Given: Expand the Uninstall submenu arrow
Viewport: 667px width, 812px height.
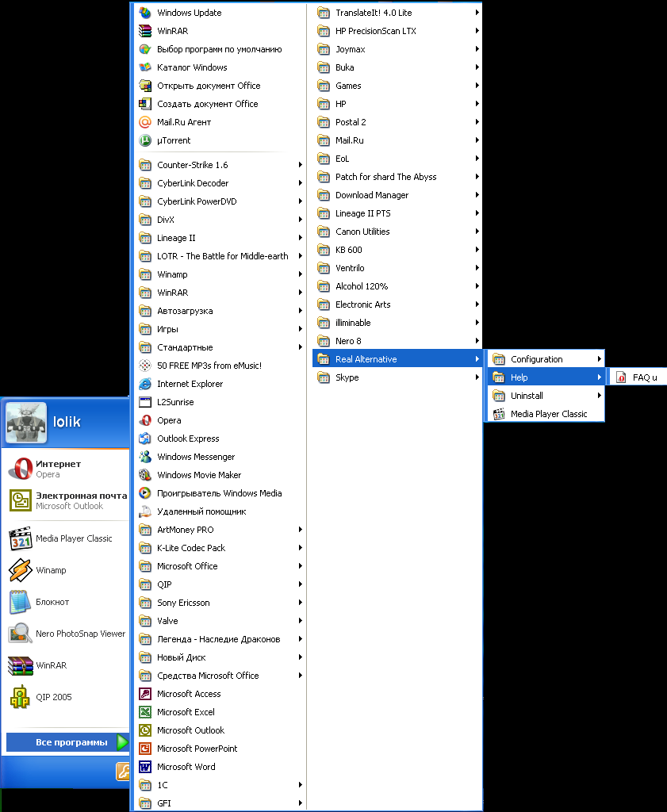Looking at the screenshot, I should click(x=599, y=396).
